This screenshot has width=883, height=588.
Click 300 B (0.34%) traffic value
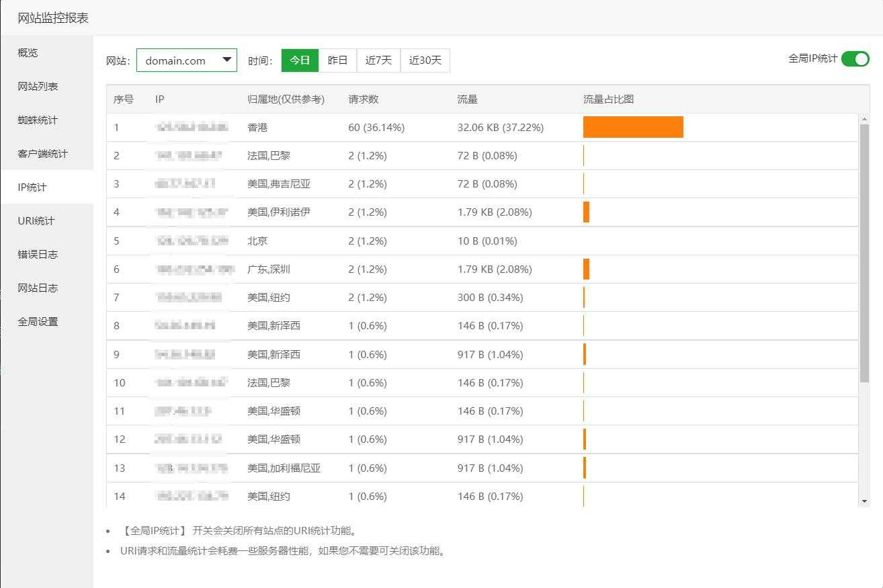490,297
